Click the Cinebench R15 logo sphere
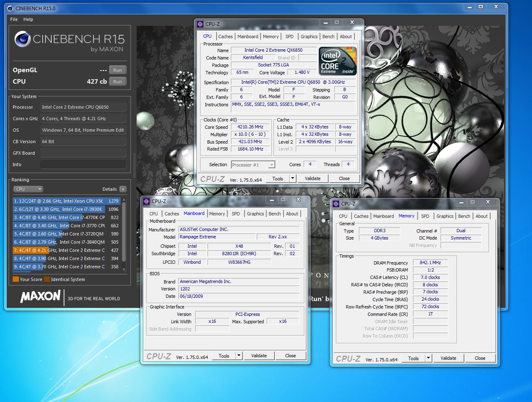532x402 pixels. coord(23,39)
